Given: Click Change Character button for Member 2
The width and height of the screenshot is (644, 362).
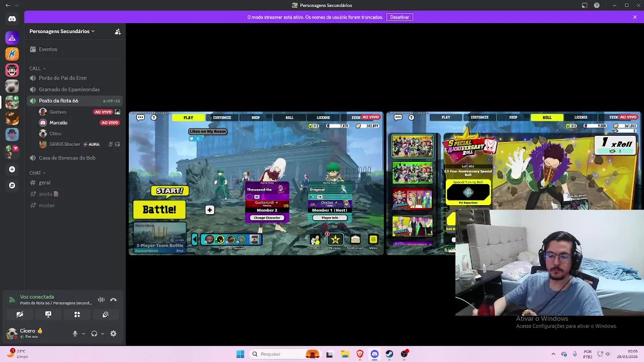Looking at the screenshot, I should tap(267, 218).
